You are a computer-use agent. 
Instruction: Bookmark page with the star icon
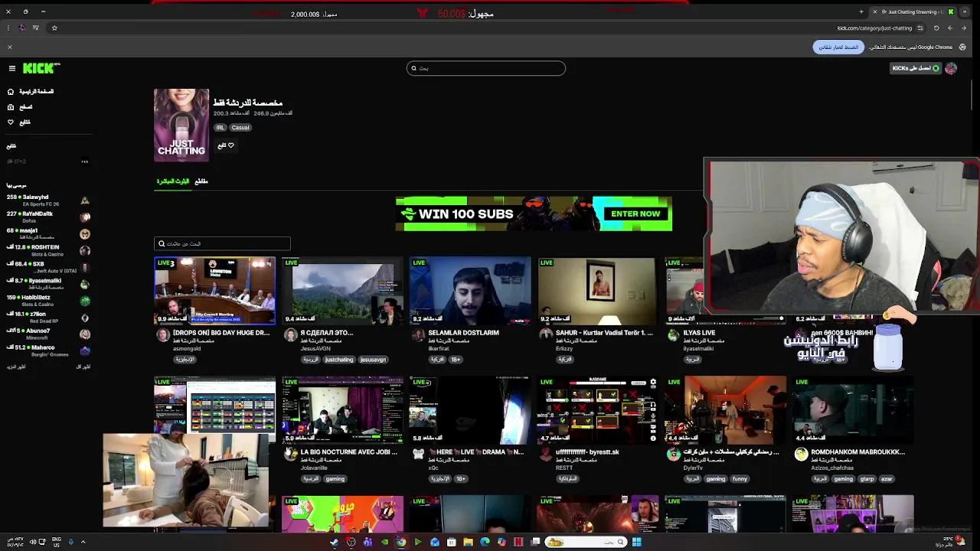[54, 28]
